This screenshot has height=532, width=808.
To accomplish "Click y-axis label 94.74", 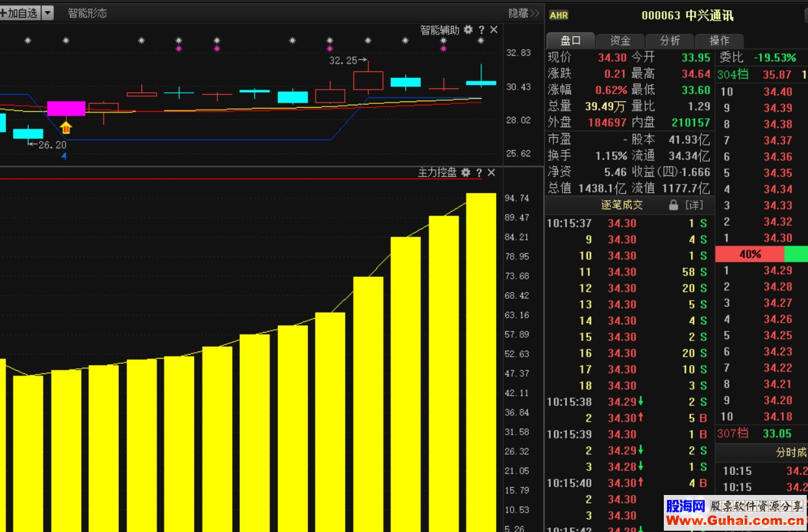I will (x=517, y=198).
